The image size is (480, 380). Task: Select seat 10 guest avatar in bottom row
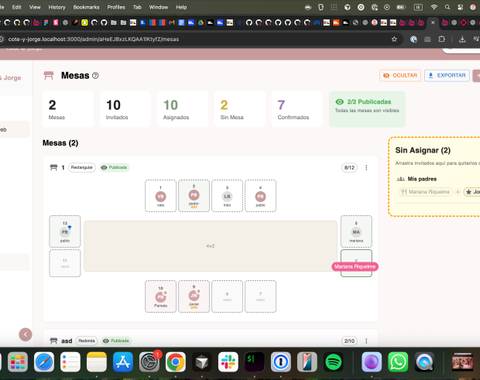(x=161, y=296)
